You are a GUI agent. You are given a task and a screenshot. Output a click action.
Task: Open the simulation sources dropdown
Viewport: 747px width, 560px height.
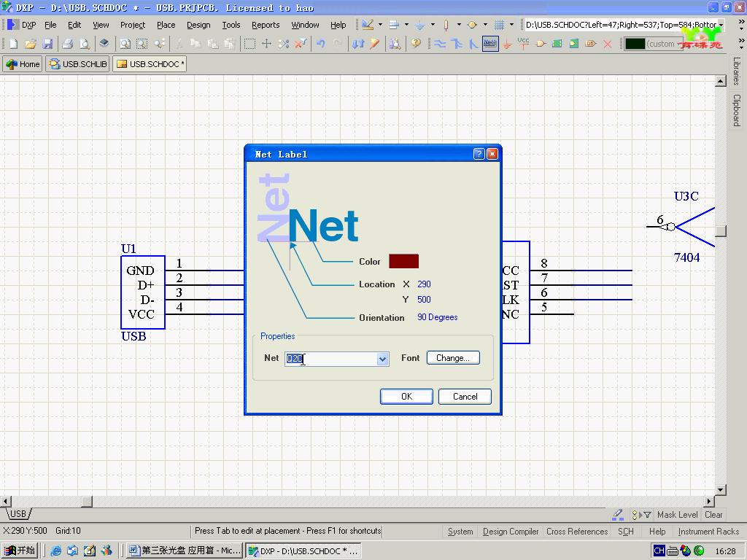click(x=485, y=25)
